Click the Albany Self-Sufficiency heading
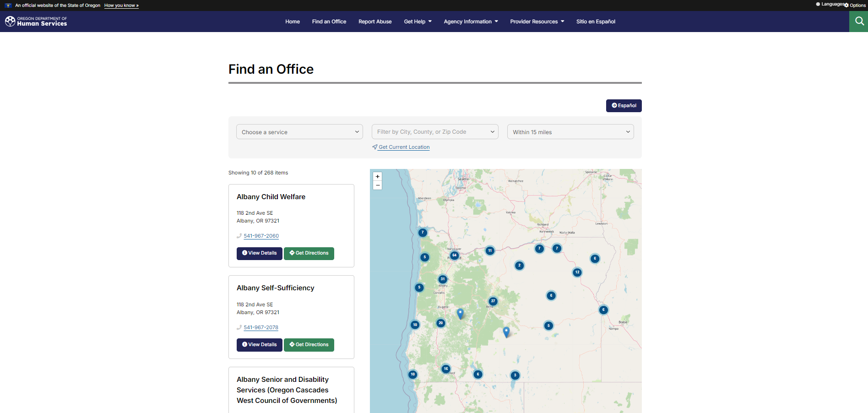 click(x=276, y=288)
